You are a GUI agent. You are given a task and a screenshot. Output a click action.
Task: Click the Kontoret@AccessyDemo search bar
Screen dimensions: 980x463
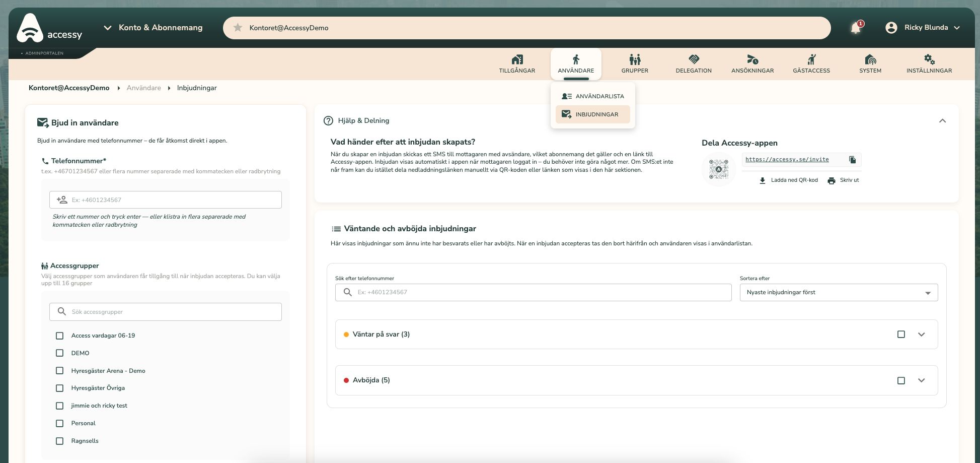click(x=527, y=28)
